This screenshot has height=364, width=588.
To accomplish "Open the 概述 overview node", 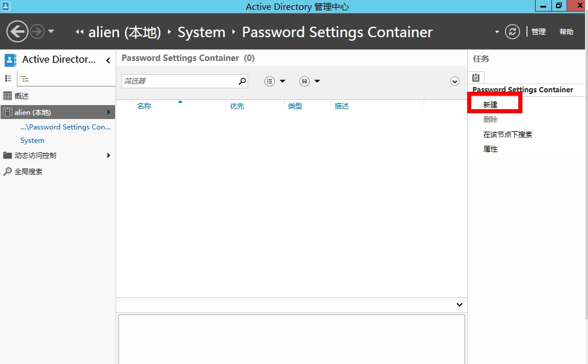I will click(x=21, y=96).
